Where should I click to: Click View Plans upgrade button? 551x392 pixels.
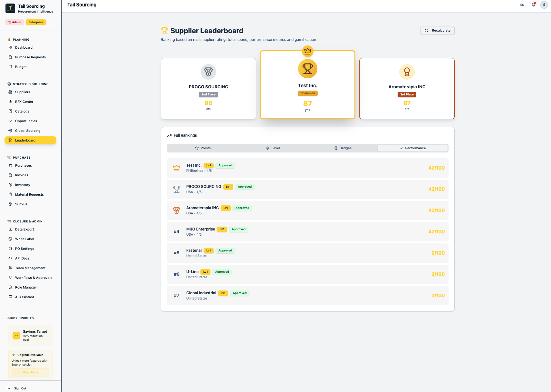[x=30, y=372]
